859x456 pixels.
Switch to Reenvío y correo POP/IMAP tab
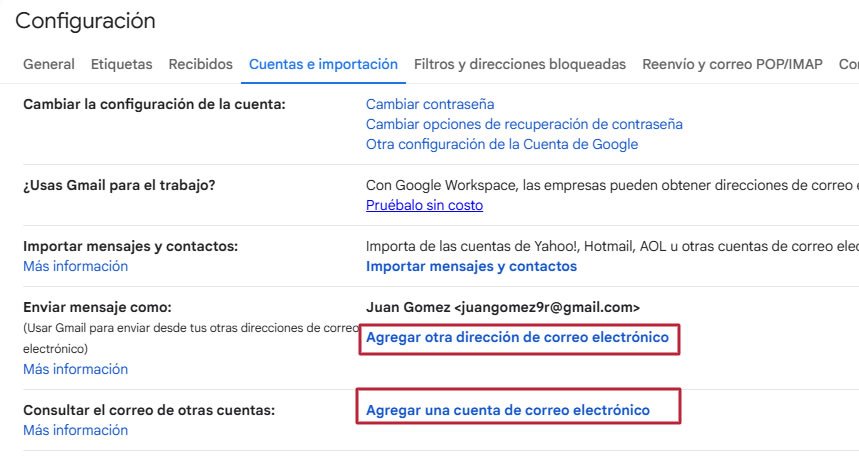pos(732,64)
